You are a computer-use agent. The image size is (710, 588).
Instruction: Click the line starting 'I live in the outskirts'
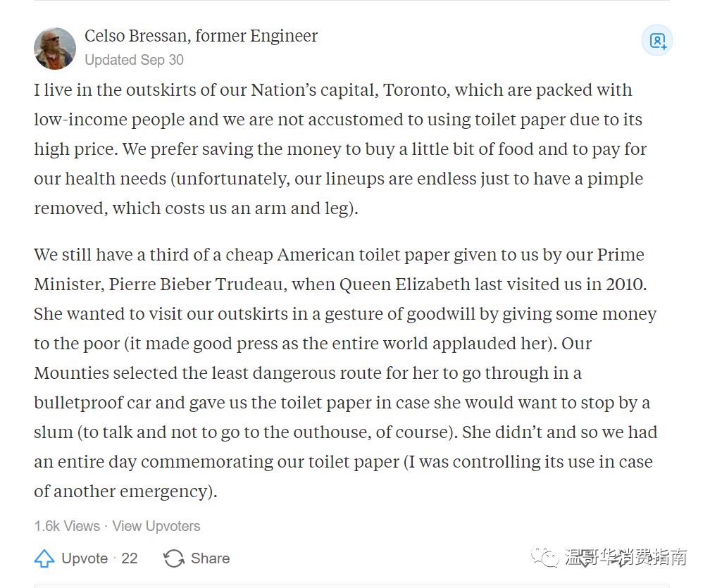pos(332,89)
